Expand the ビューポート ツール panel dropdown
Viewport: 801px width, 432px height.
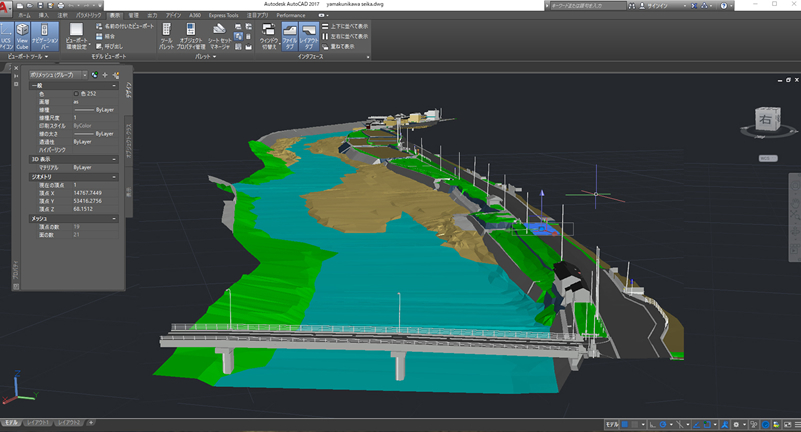[x=47, y=57]
